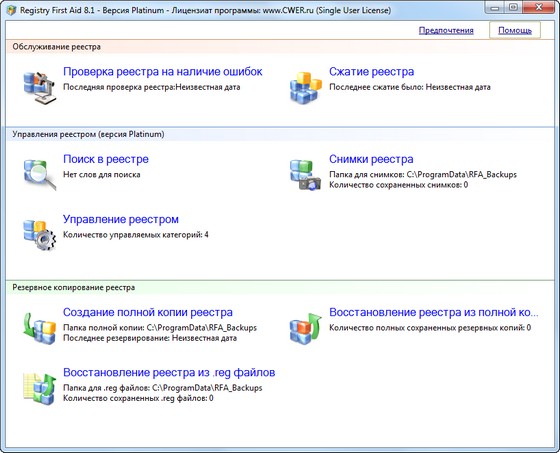This screenshot has height=453, width=560.
Task: Open Снимки реестра link
Action: pyautogui.click(x=371, y=159)
